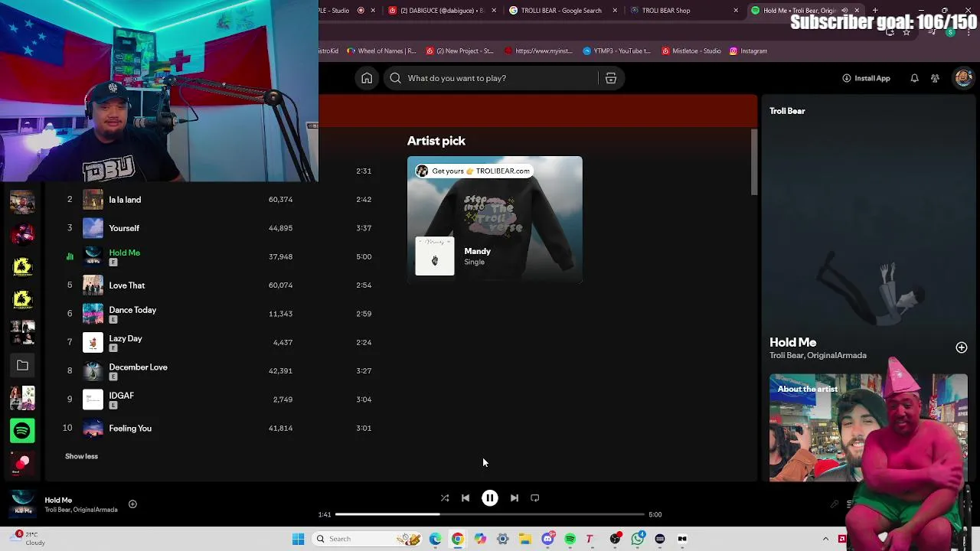The height and width of the screenshot is (551, 980).
Task: Click the magnifier icon in Spotify search
Action: [396, 78]
